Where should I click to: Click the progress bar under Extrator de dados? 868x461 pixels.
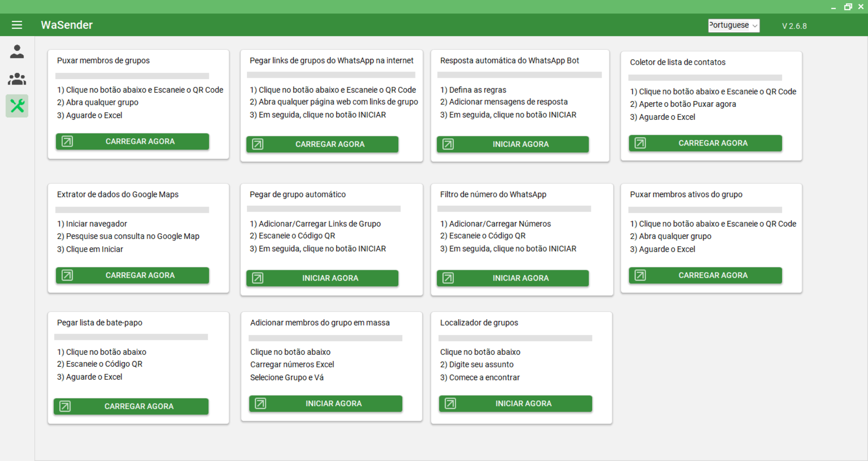tap(132, 210)
